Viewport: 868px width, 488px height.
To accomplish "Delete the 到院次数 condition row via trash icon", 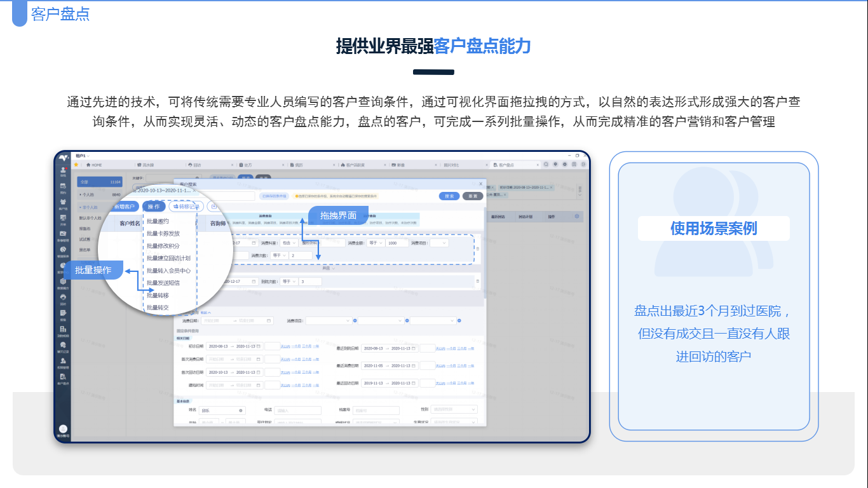I will point(477,281).
